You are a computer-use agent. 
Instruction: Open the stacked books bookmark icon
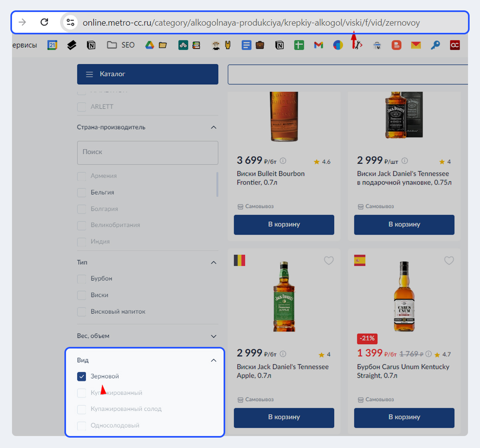coord(196,45)
